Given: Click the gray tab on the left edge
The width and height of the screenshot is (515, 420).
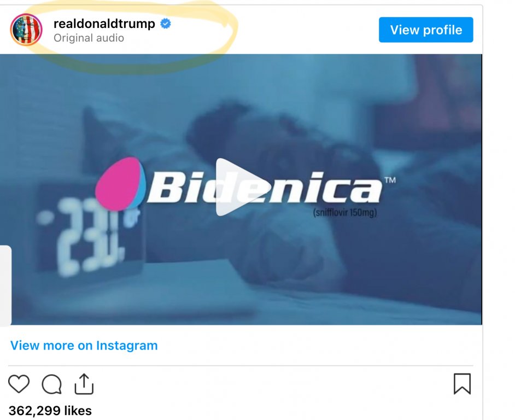Looking at the screenshot, I should 5,285.
